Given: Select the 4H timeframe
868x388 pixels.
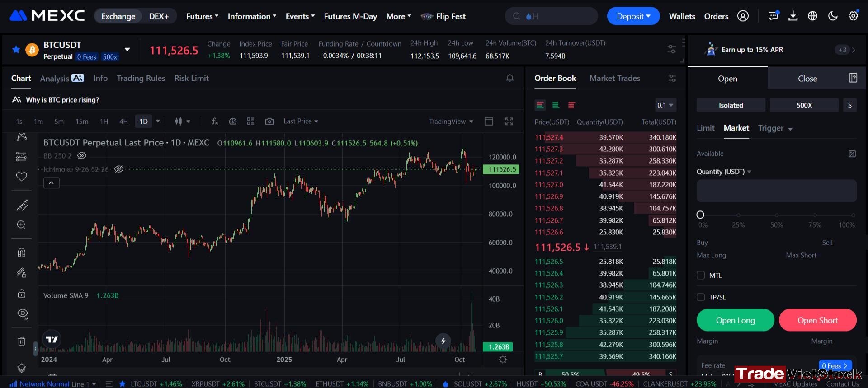Looking at the screenshot, I should [x=123, y=121].
